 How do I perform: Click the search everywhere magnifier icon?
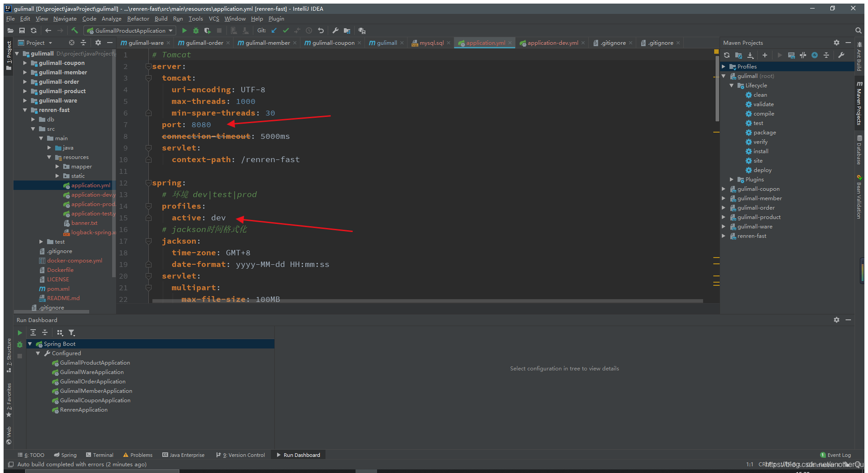click(858, 30)
